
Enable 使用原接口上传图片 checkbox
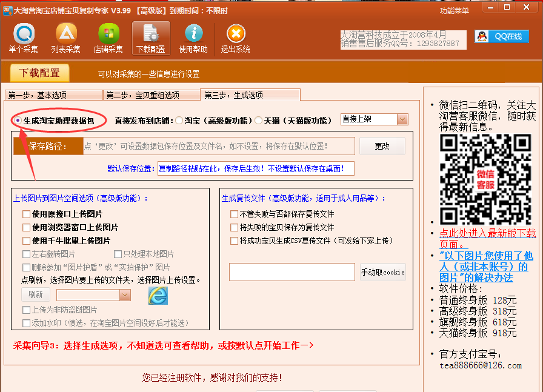(x=26, y=214)
